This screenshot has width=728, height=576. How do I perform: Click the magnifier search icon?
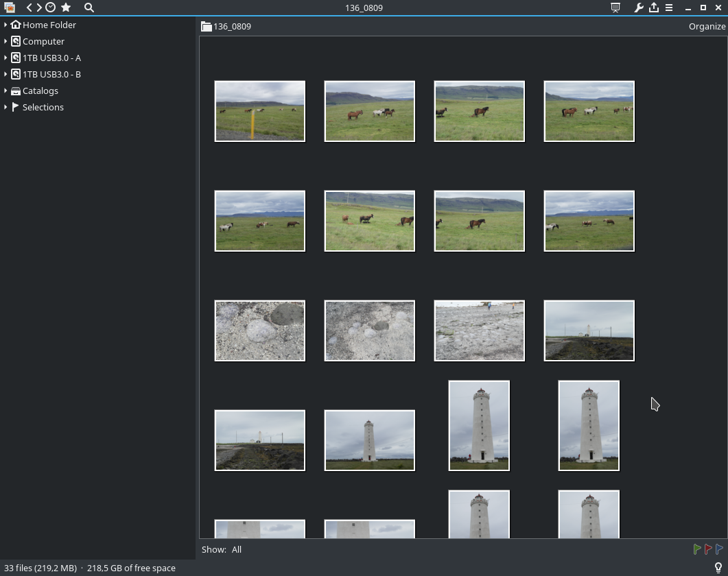[89, 8]
